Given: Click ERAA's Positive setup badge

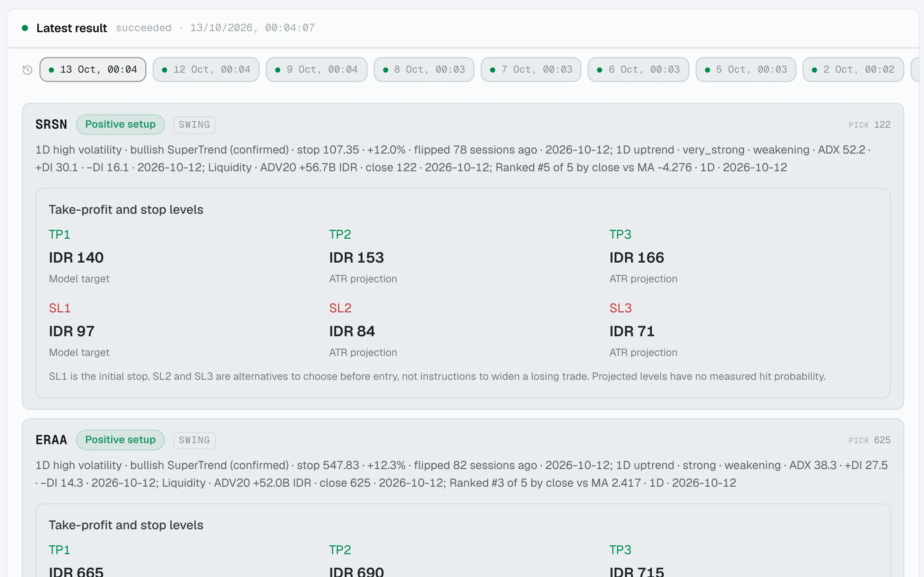Looking at the screenshot, I should pos(120,440).
